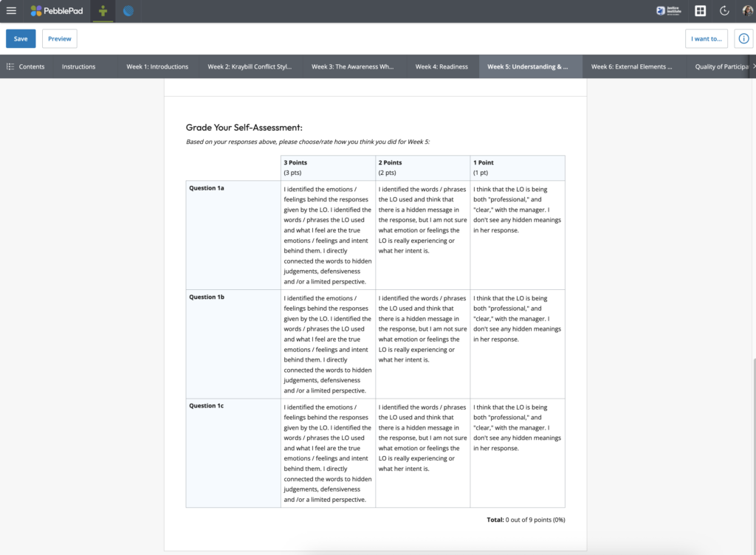Rate Question 1b at 1 Point
The height and width of the screenshot is (555, 756).
click(x=518, y=344)
